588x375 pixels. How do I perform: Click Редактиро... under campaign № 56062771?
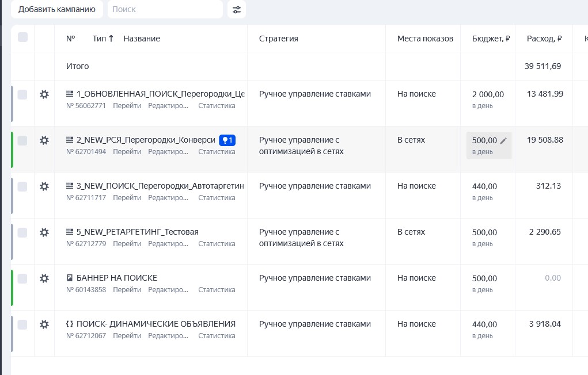168,106
